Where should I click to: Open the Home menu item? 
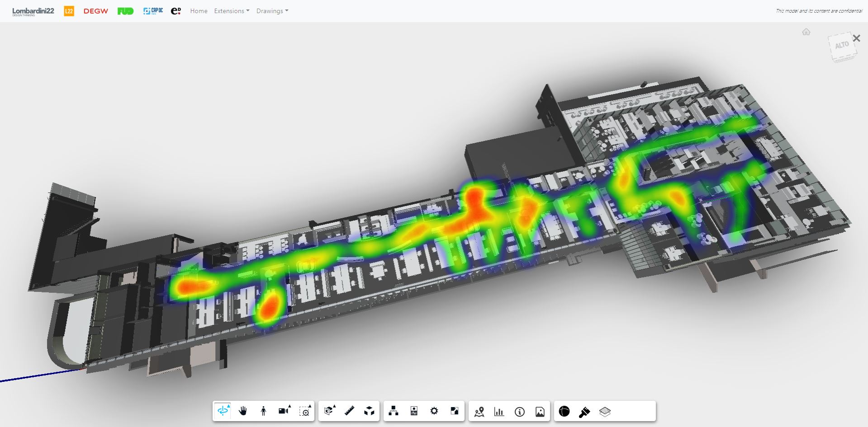(199, 11)
